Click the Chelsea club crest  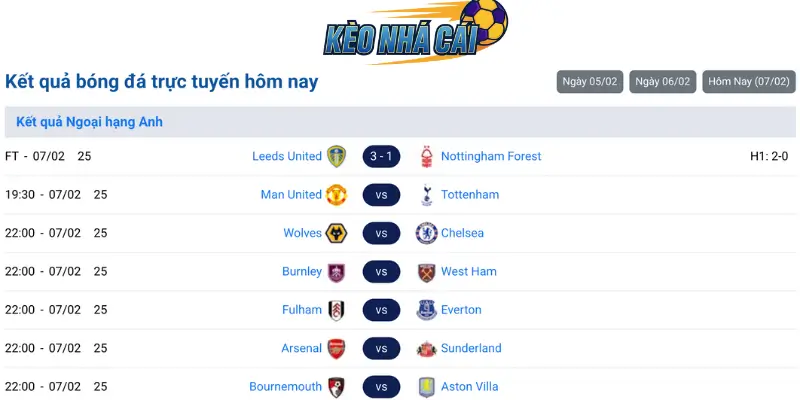coord(427,233)
